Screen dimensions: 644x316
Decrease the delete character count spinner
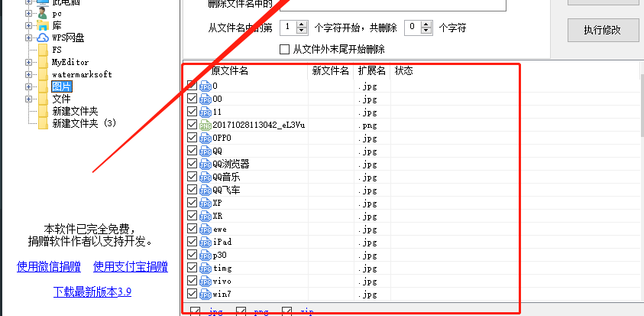(x=427, y=31)
